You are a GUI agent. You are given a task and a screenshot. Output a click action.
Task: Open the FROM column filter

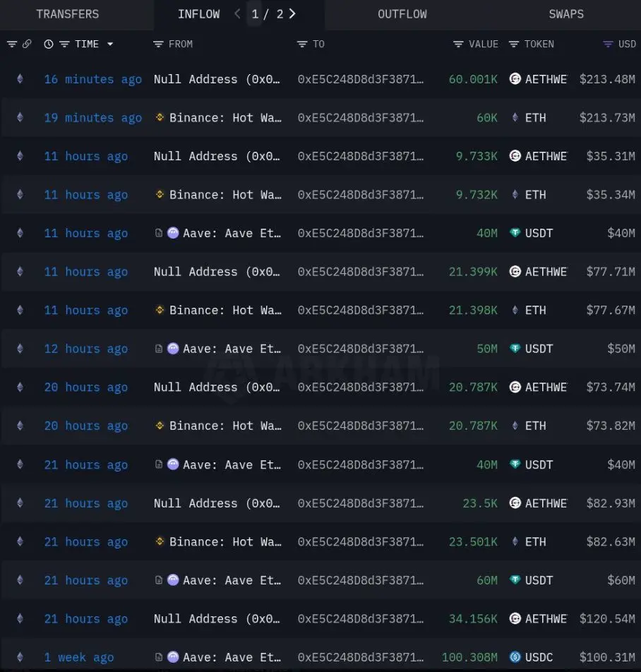(x=158, y=44)
